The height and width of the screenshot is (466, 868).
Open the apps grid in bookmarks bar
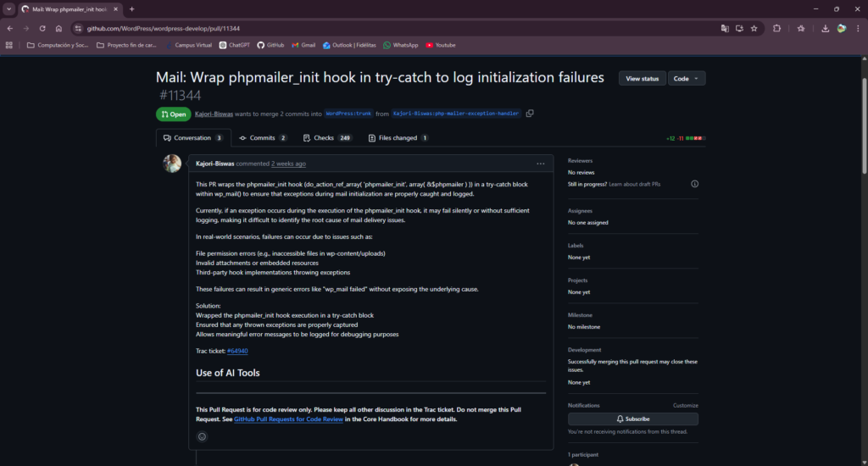[8, 46]
